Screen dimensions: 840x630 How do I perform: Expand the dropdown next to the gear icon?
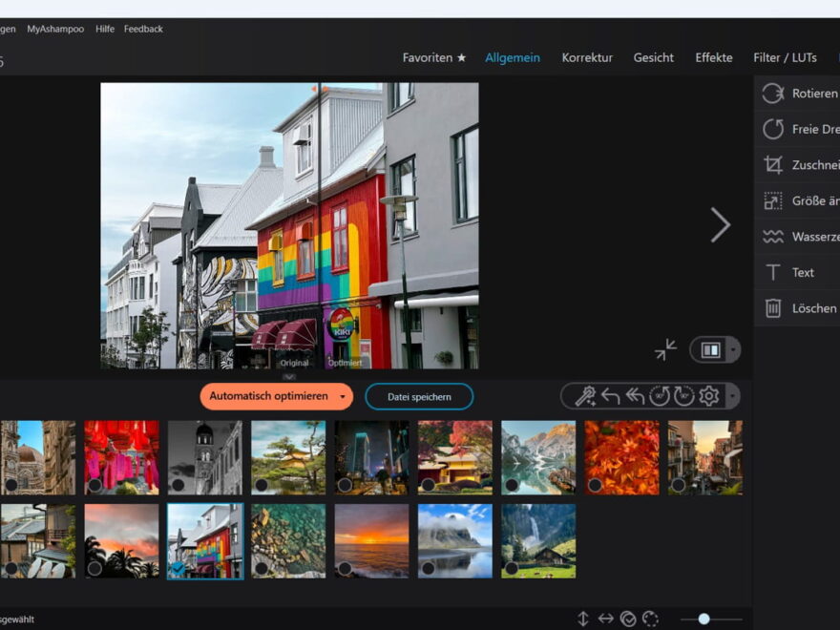(x=730, y=397)
